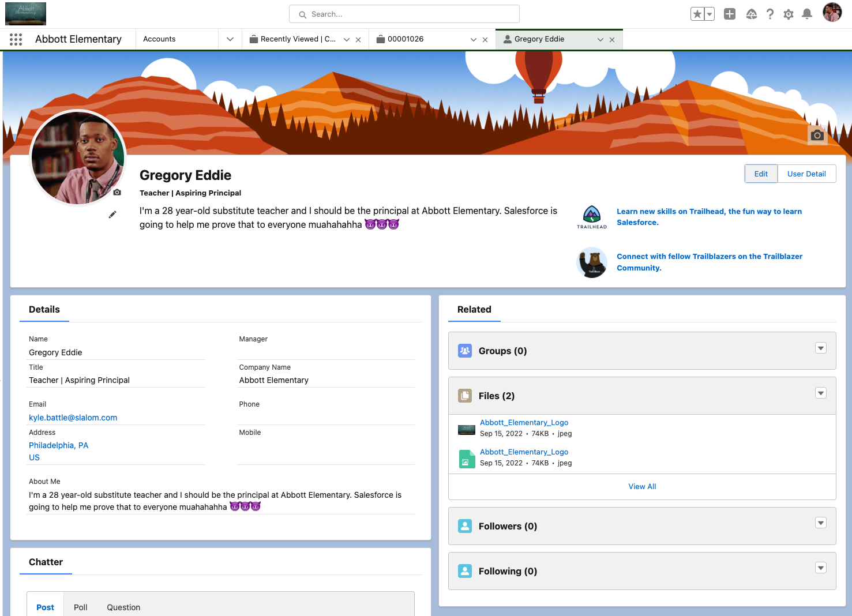The height and width of the screenshot is (616, 852).
Task: Click the Groups related list icon
Action: pyautogui.click(x=465, y=351)
